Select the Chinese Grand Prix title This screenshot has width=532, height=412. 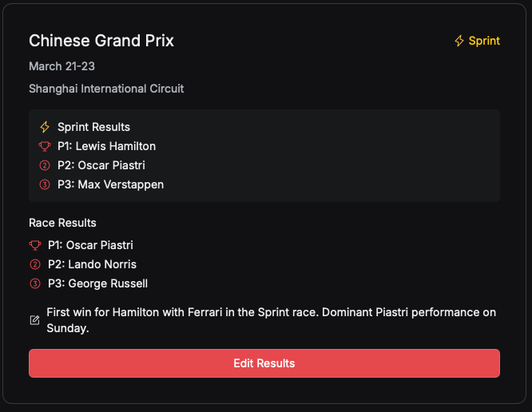[x=101, y=41]
